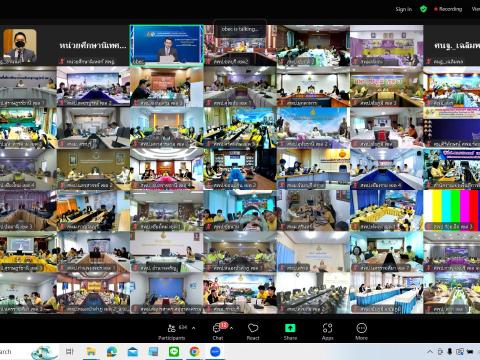Click the green encryption shield icon
The width and height of the screenshot is (480, 360).
click(423, 9)
